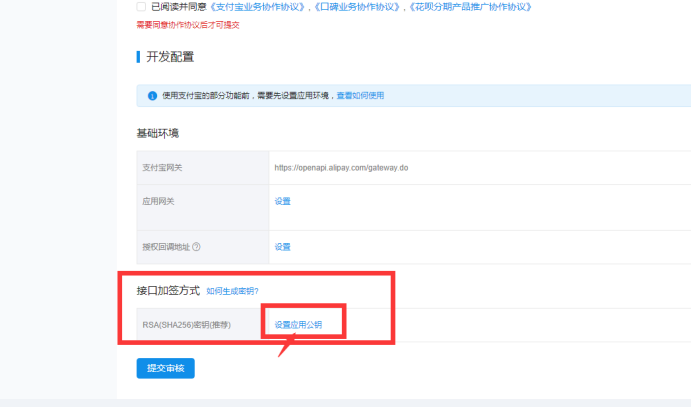Click the Alipay gateway URL text
Screen dimensions: 691x407
pos(341,168)
